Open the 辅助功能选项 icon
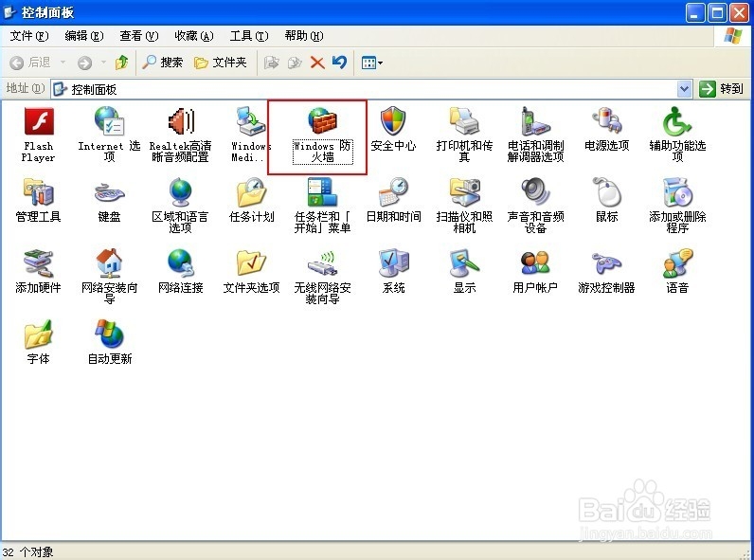This screenshot has height=560, width=754. click(677, 121)
